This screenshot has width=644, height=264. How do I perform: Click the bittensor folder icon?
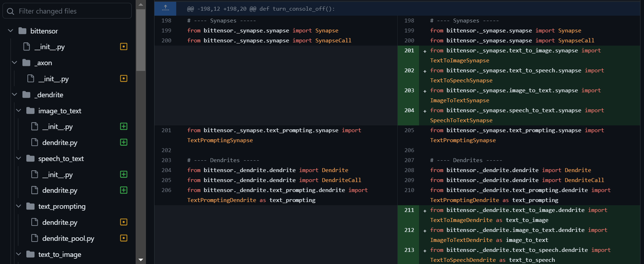point(22,31)
